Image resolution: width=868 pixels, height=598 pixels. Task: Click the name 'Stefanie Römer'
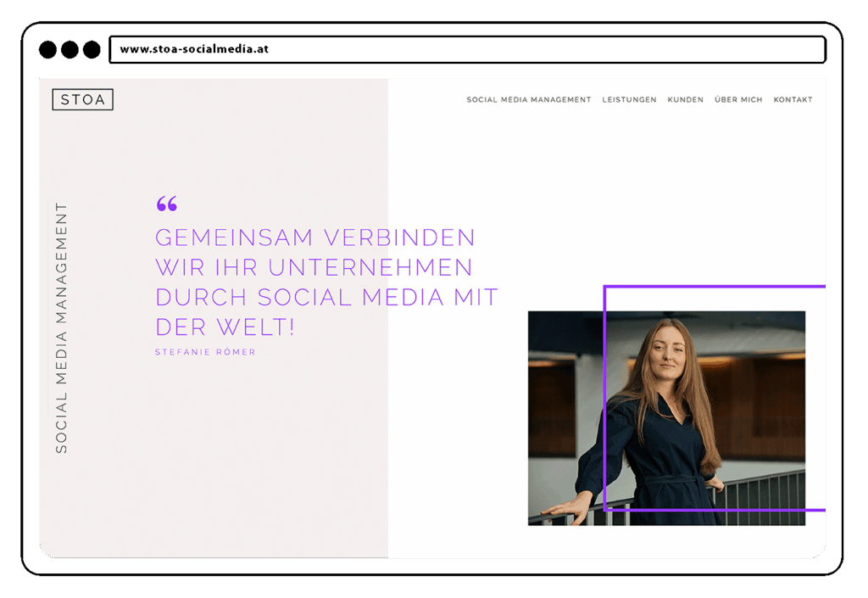tap(205, 352)
